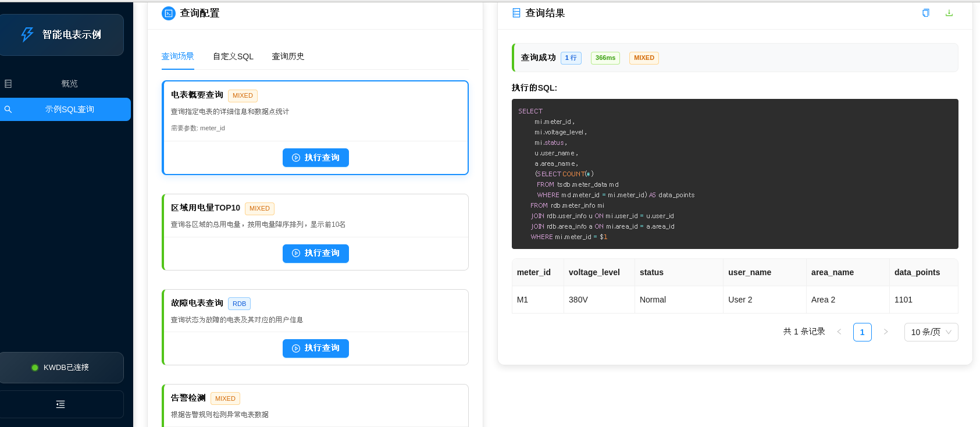Execute the 故障电表查询 query
Viewport: 980px width, 427px height.
pos(316,348)
